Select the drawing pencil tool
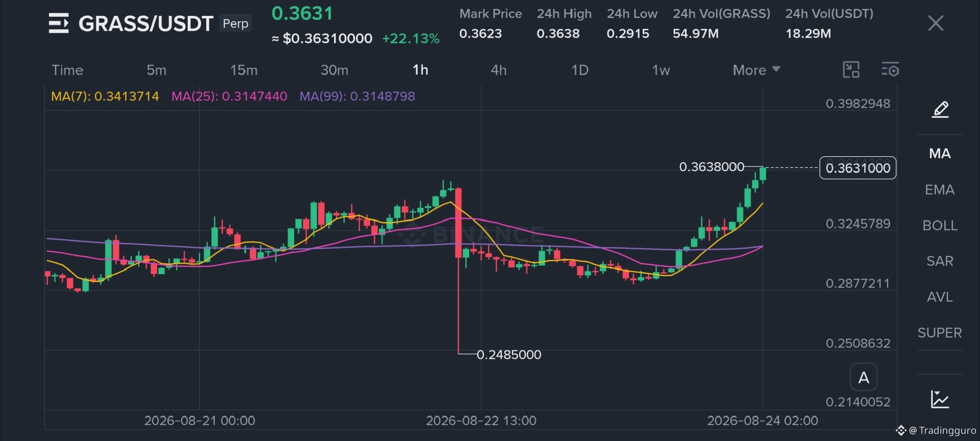Viewport: 980px width, 441px height. [x=940, y=110]
